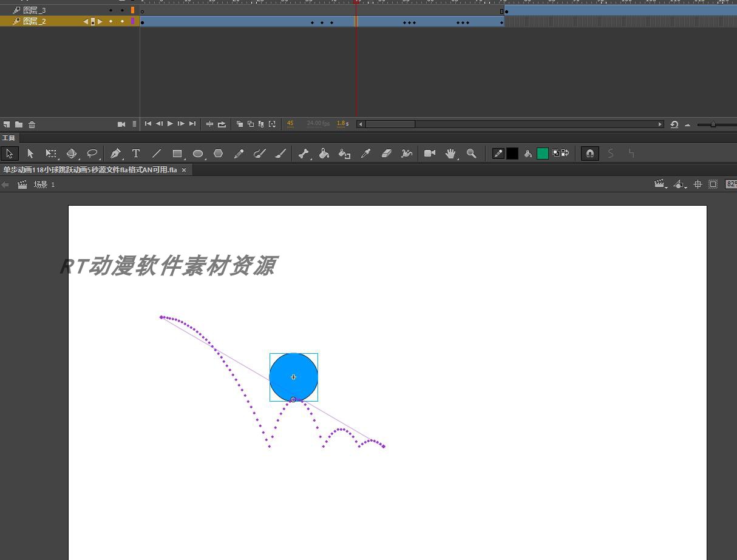Insert keyframe on 图层_2

click(93, 21)
